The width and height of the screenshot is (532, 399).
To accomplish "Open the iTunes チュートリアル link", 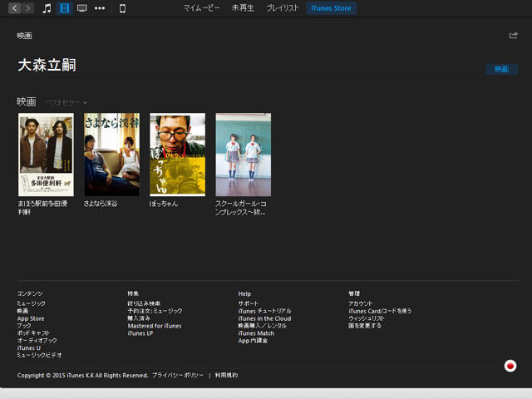I will point(264,311).
